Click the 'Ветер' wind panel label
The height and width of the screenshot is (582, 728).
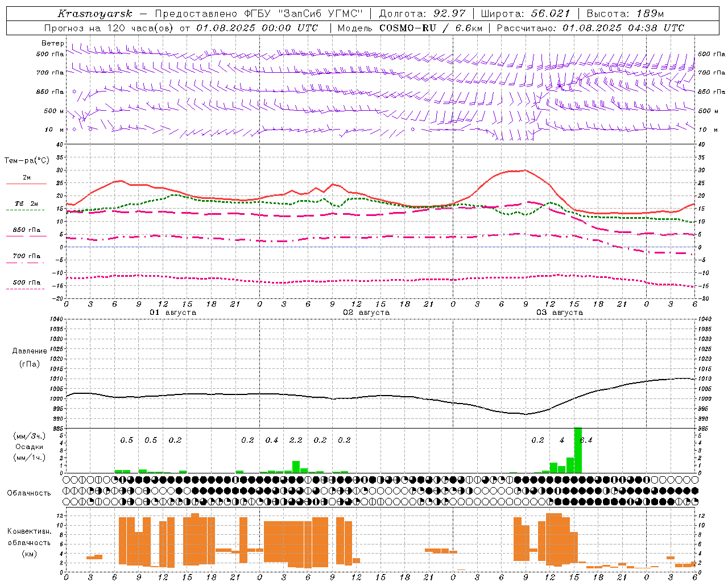tap(52, 43)
